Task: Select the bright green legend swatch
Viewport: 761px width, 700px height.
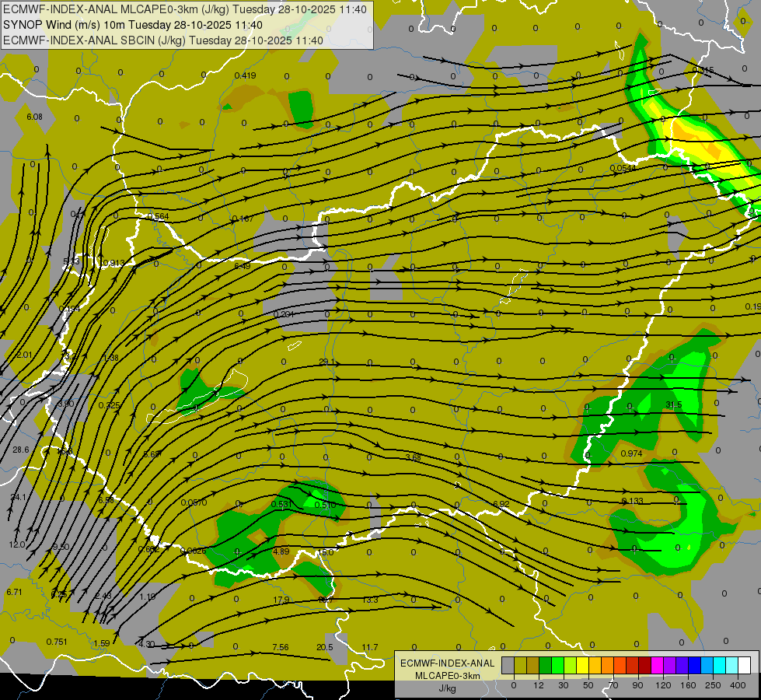Action: (x=557, y=665)
